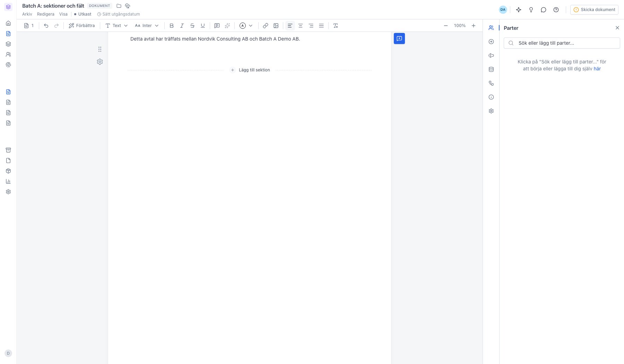Open the Arkiv menu
Screen dimensions: 624x364
(27, 14)
